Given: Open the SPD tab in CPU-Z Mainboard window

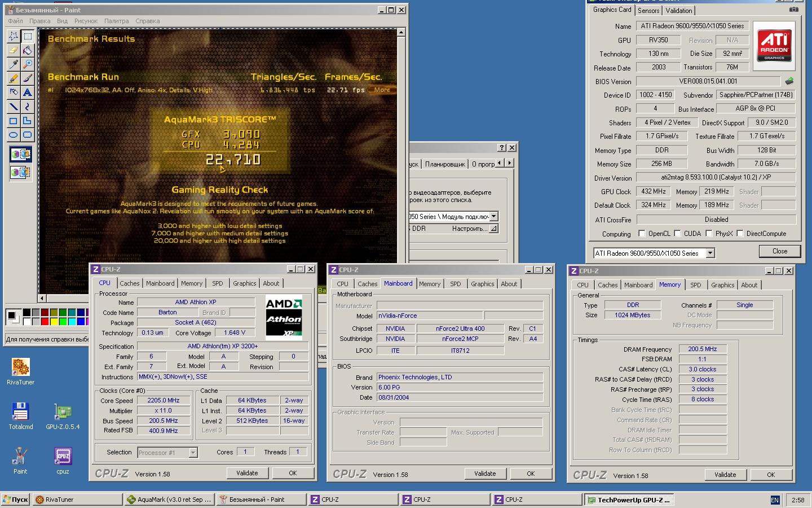Looking at the screenshot, I should click(x=456, y=284).
